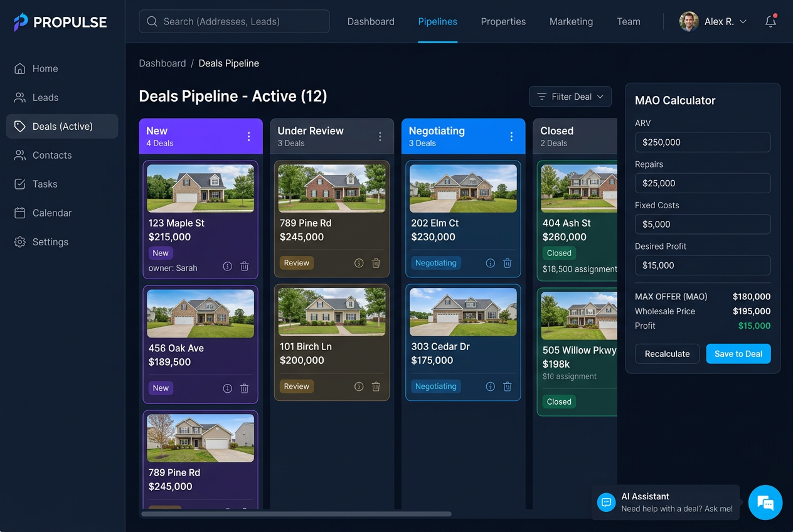This screenshot has width=793, height=532.
Task: View info for 456 Oak Ave deal
Action: 228,388
